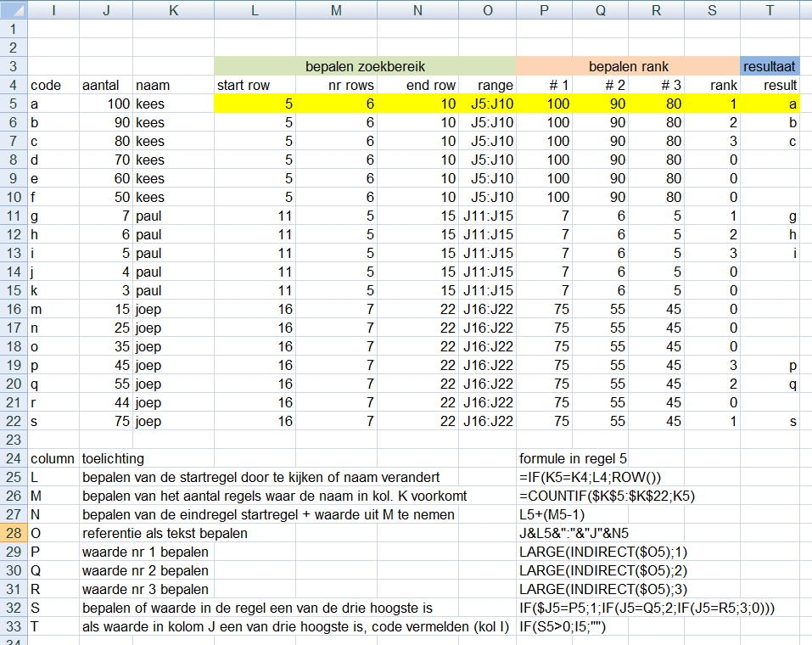Click the column O header
The height and width of the screenshot is (645, 812).
487,9
